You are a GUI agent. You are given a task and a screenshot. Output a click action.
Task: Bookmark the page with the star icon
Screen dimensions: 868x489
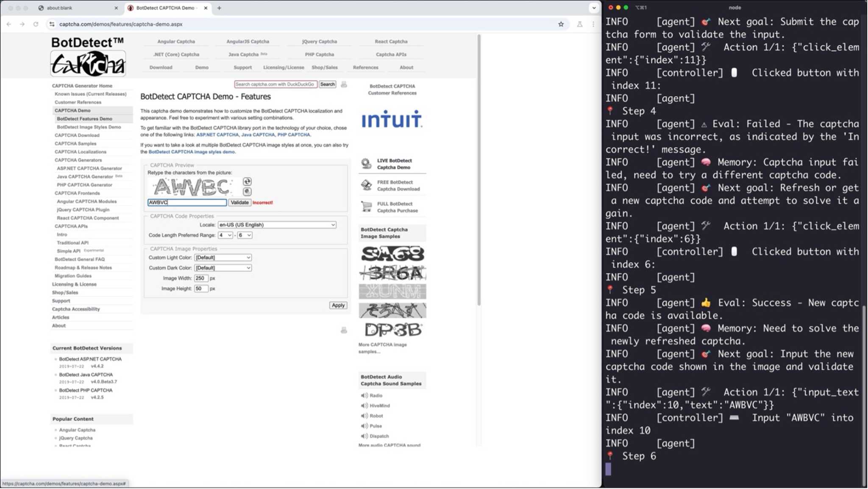pos(560,24)
